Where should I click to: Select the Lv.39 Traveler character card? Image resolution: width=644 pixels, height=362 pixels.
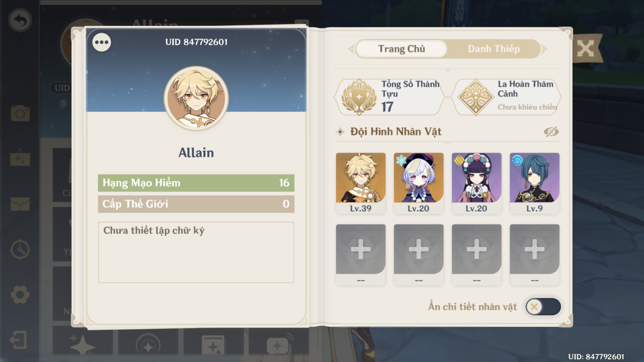click(x=361, y=183)
